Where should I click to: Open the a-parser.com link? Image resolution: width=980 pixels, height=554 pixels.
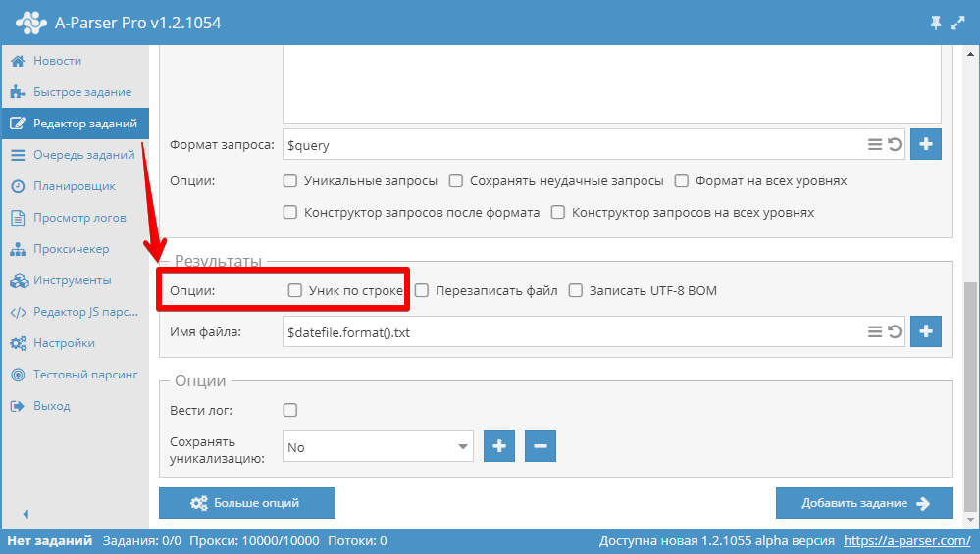click(x=906, y=541)
